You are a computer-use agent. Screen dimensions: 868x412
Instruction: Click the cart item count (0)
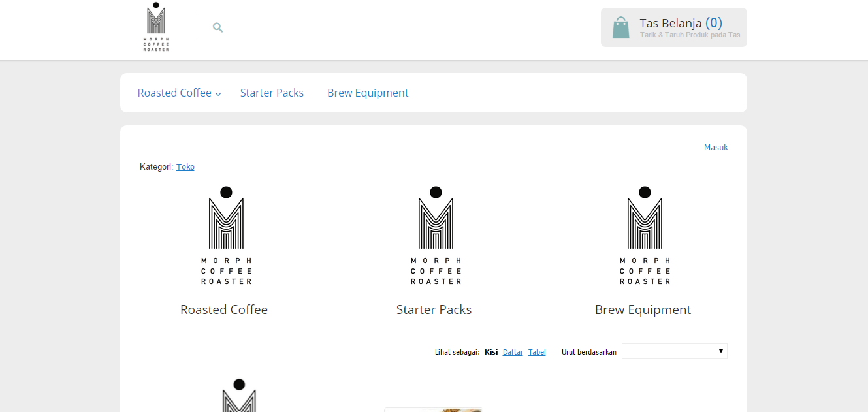[x=714, y=23]
